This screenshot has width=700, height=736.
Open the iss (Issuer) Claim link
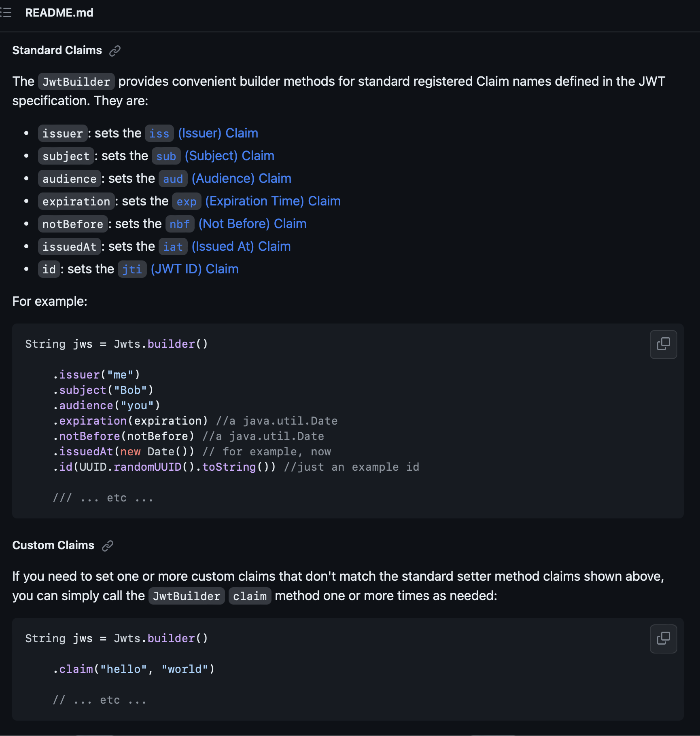point(202,133)
